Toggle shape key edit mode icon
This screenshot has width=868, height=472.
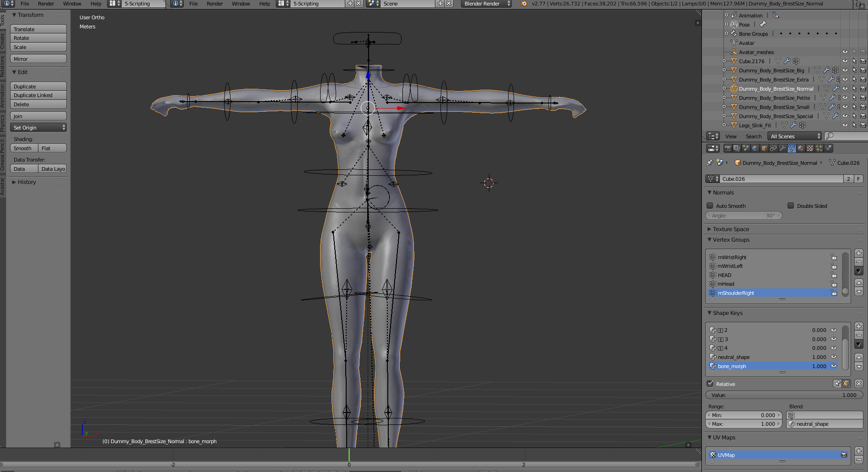[846, 384]
